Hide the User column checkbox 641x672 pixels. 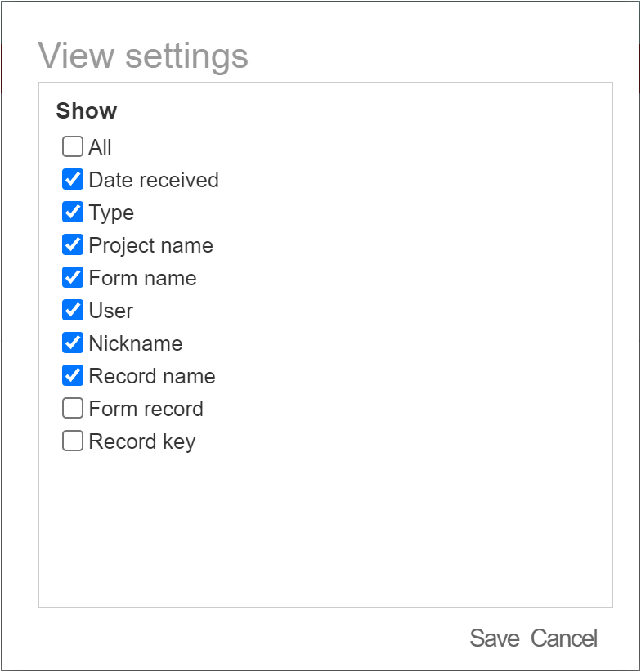(73, 311)
